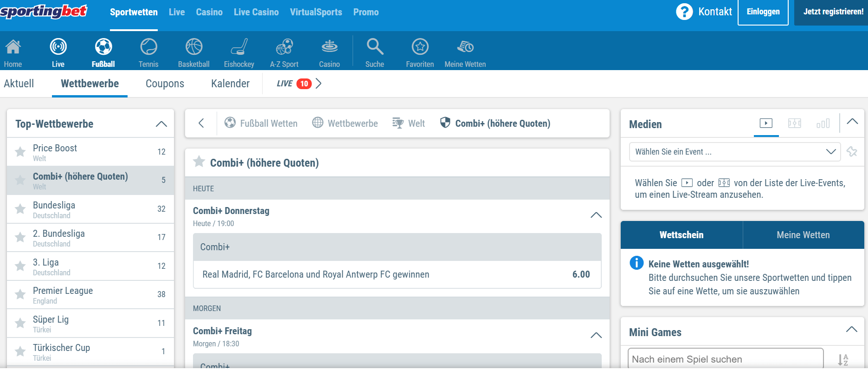Open the Live events icon

coord(58,46)
